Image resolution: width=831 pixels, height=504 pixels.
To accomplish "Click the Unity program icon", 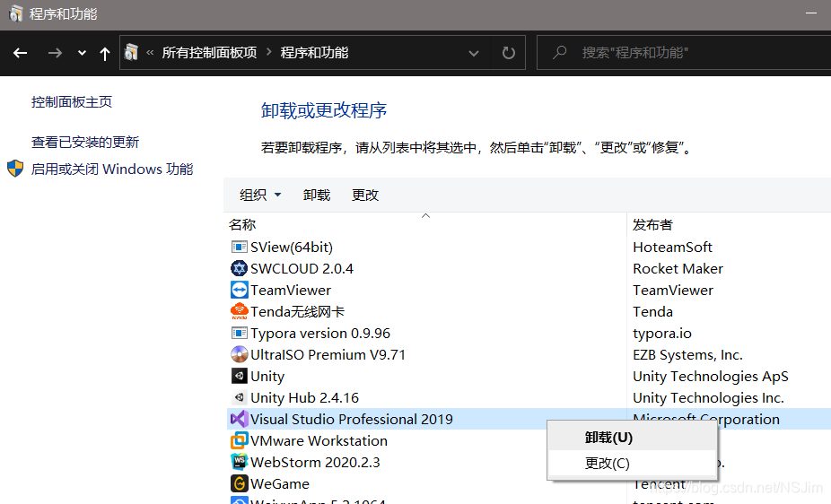I will click(239, 376).
